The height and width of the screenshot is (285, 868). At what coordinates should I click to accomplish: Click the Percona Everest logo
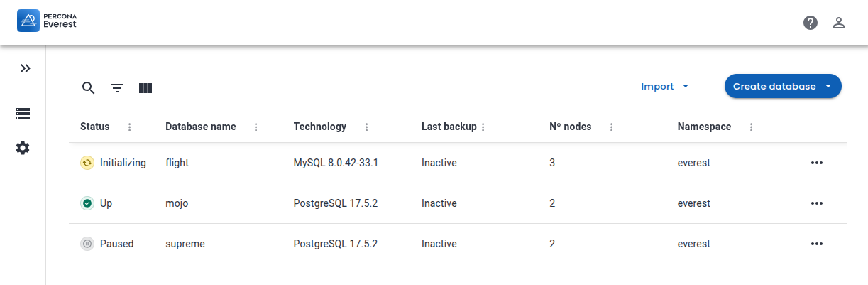click(x=47, y=21)
